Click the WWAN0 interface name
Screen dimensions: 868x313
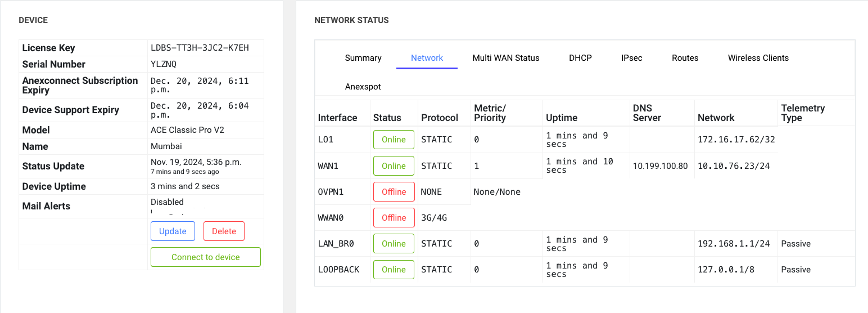tap(331, 218)
